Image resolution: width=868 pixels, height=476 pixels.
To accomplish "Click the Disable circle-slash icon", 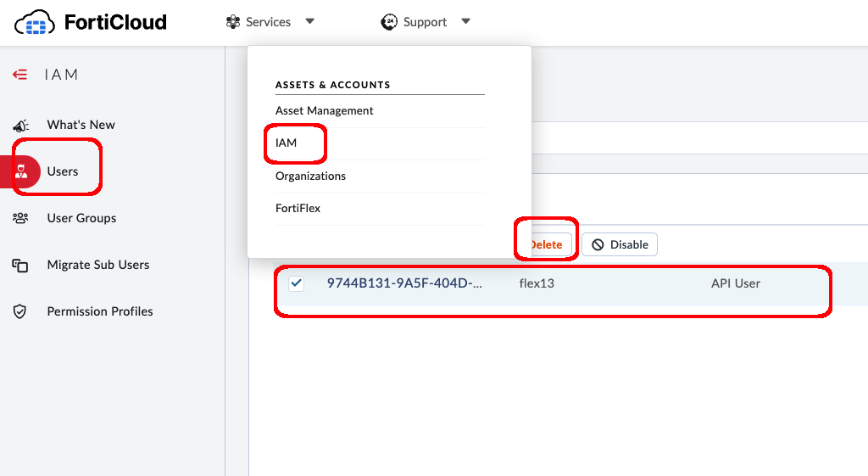I will (x=598, y=244).
